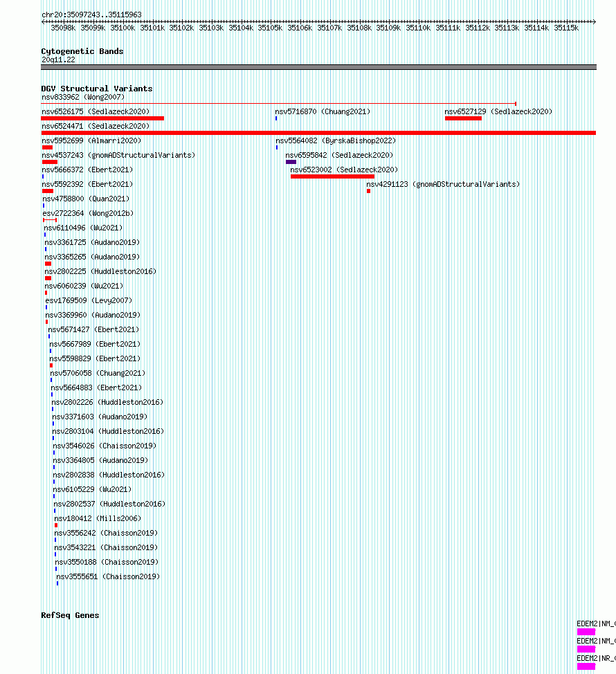Viewport: 616px width, 674px height.
Task: Click the RefSeq Genes track heading
Action: [70, 615]
